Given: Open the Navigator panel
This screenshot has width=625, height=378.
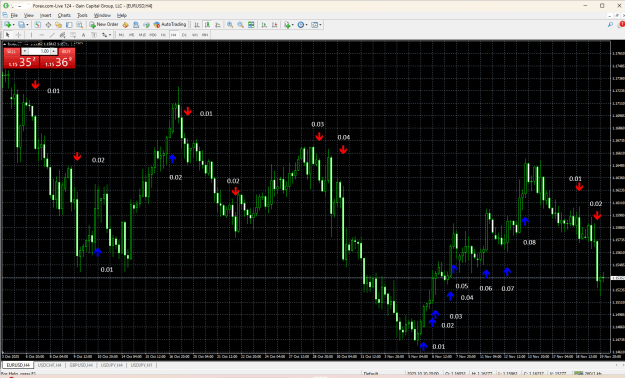Looking at the screenshot, I should [x=59, y=25].
